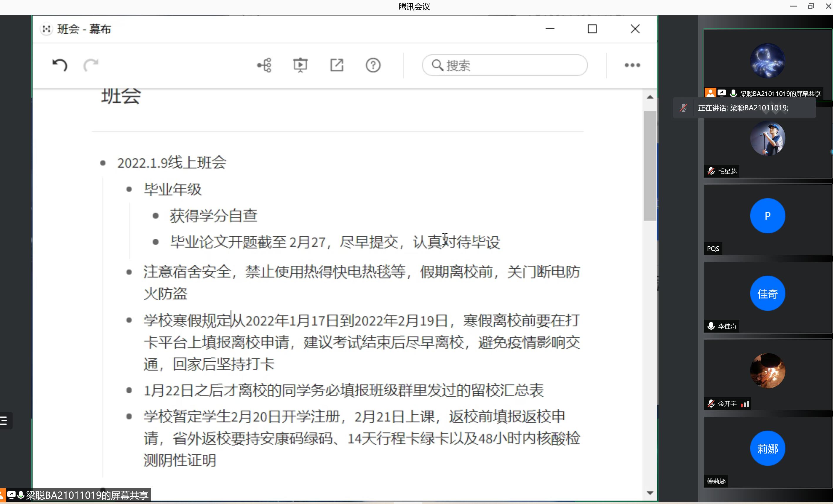Click bullet of 学校暂定学生2月20日 item
The height and width of the screenshot is (504, 833).
(x=129, y=417)
